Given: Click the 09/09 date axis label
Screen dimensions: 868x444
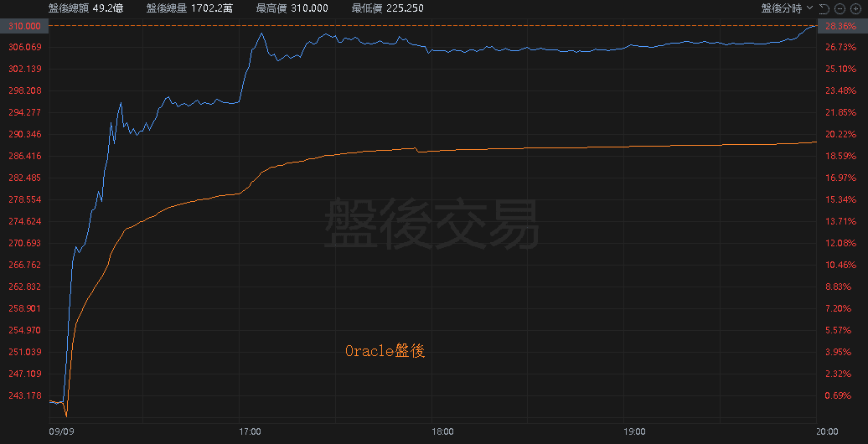Looking at the screenshot, I should coord(61,431).
